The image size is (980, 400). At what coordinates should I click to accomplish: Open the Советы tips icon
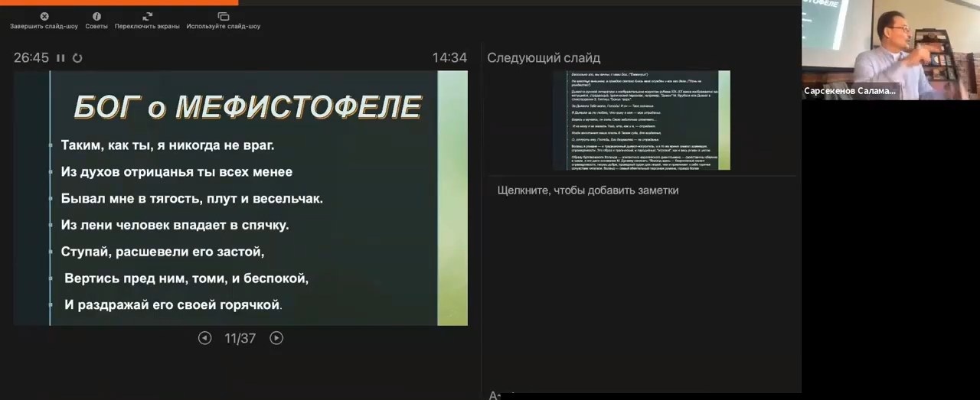pyautogui.click(x=96, y=17)
